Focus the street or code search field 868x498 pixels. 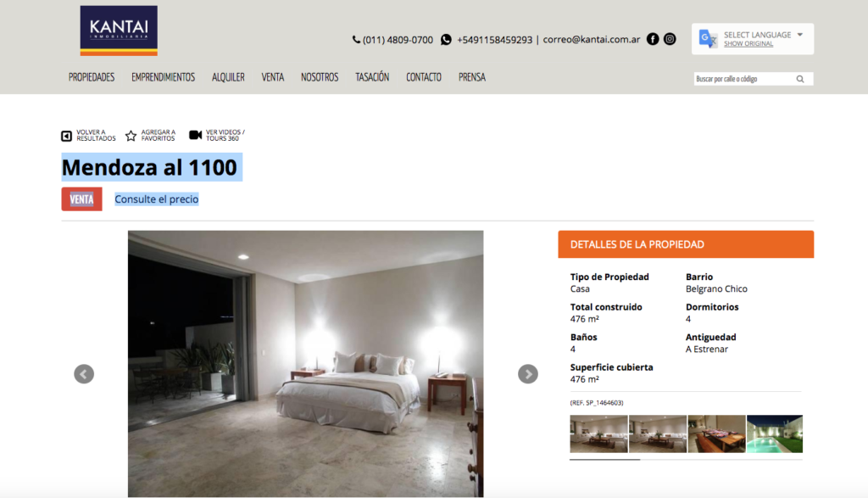tap(743, 79)
